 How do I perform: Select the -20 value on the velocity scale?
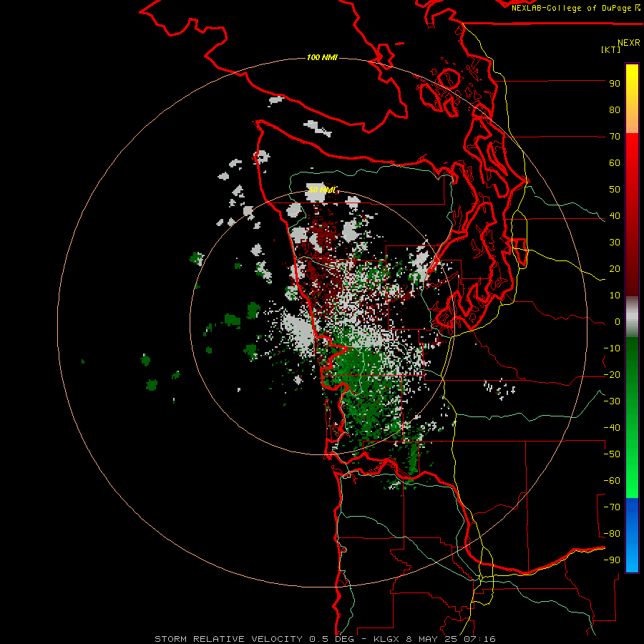[x=612, y=375]
